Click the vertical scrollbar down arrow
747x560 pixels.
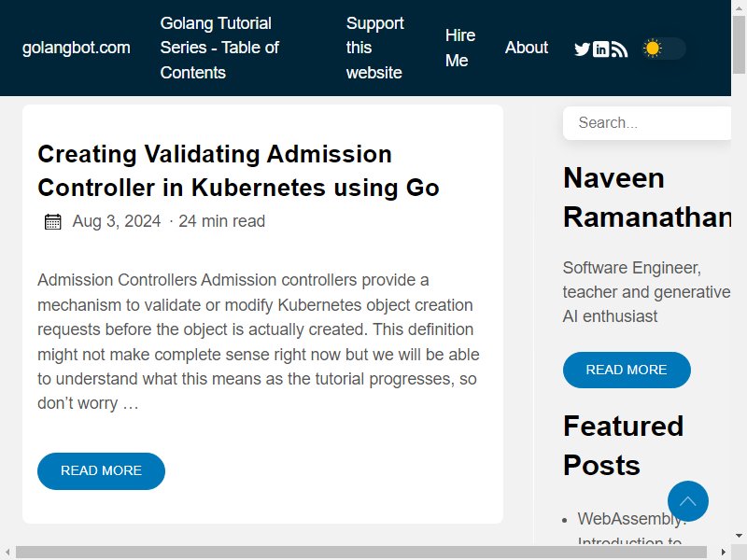tap(739, 536)
